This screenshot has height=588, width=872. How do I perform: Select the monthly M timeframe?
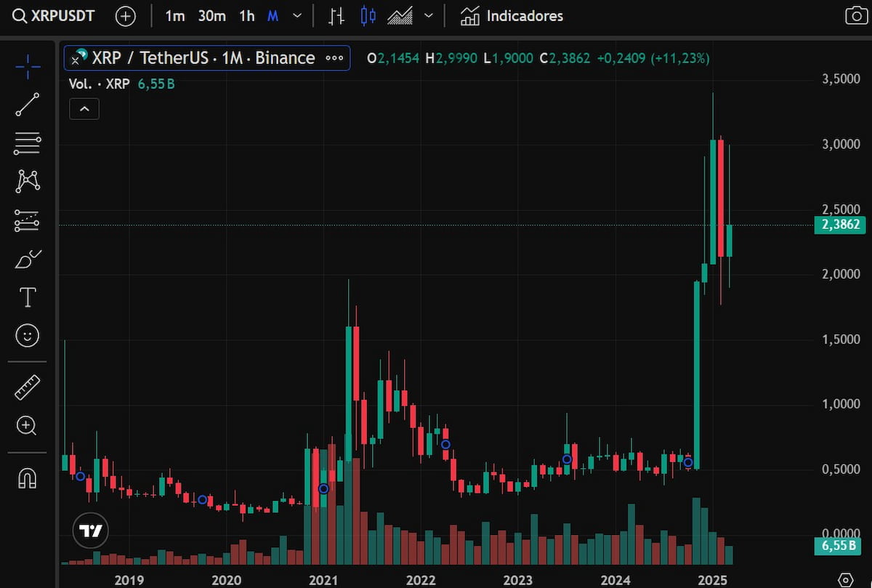pos(272,15)
